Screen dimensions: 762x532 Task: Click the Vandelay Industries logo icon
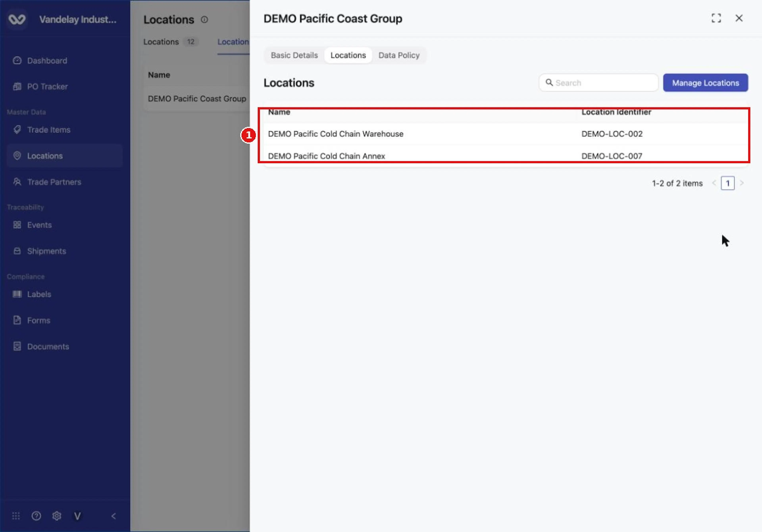17,19
